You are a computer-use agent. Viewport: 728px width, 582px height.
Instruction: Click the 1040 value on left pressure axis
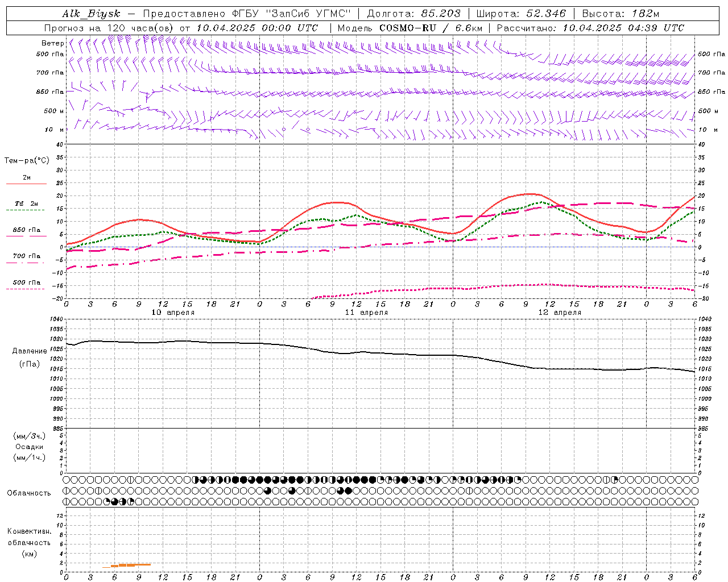coord(56,319)
